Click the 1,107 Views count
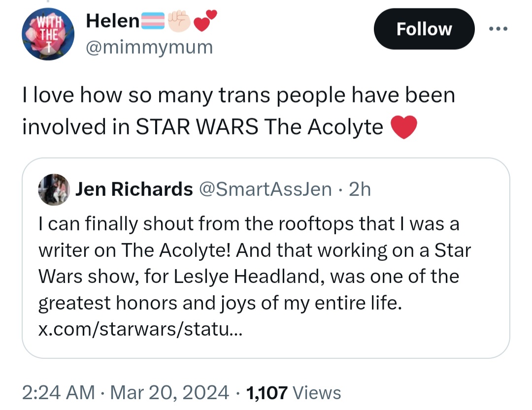Viewport: 532px width, 410px height. (x=294, y=393)
